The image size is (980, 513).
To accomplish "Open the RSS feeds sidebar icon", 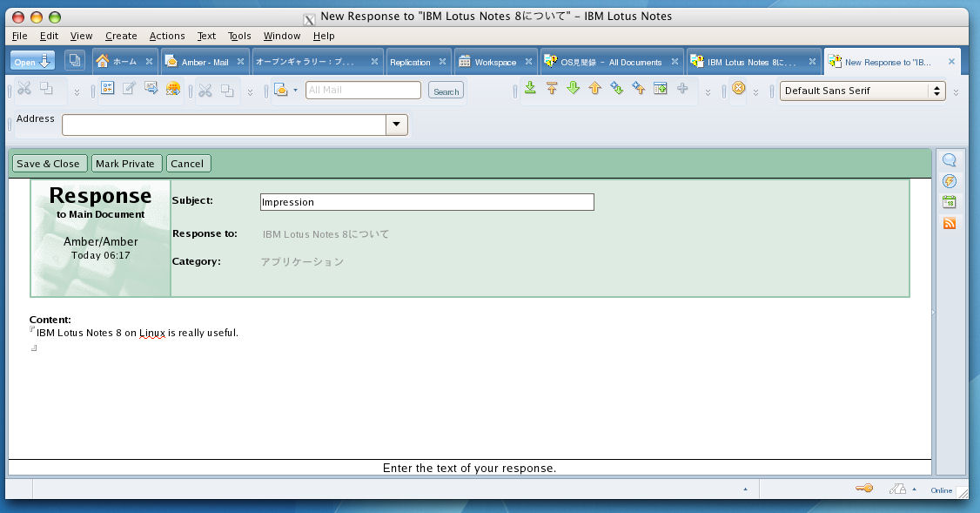I will (x=950, y=223).
